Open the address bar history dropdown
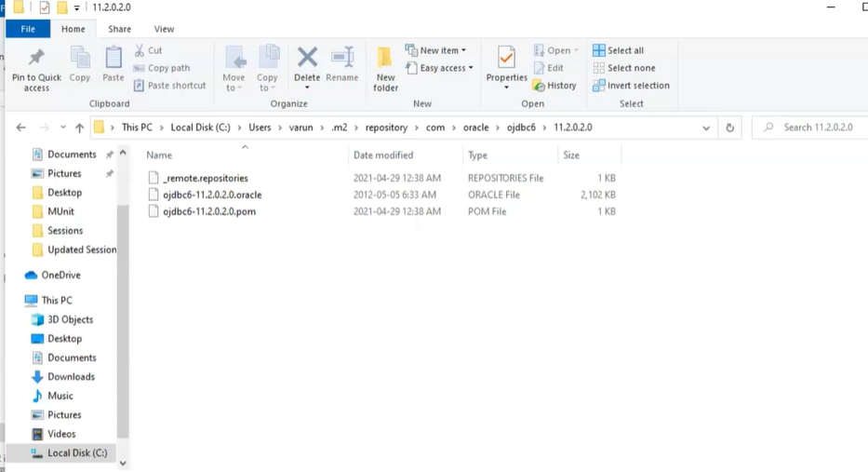Image resolution: width=868 pixels, height=472 pixels. (x=707, y=128)
